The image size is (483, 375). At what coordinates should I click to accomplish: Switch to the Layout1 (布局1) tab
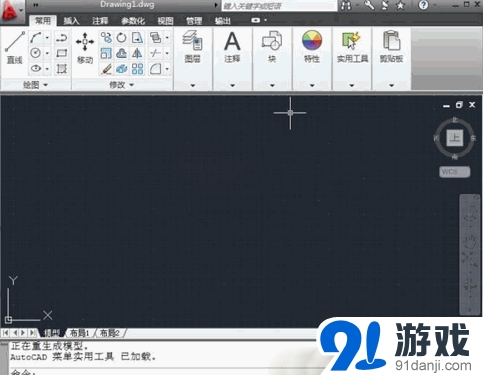point(79,333)
